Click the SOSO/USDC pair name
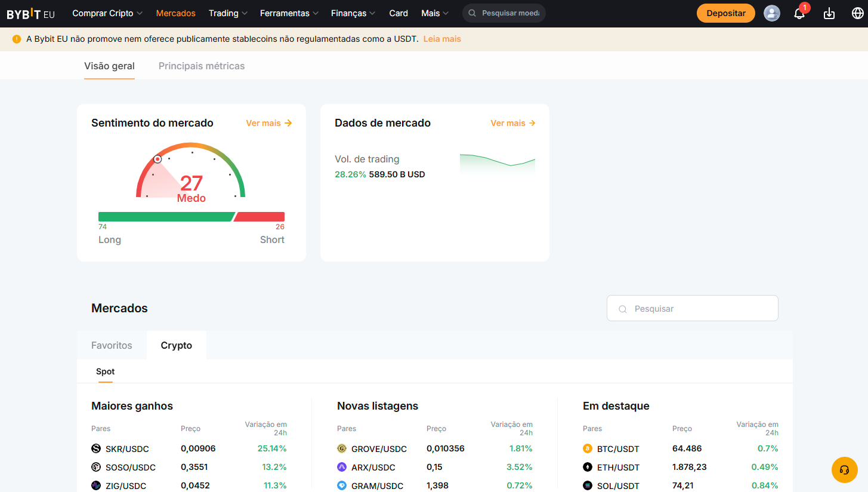Image resolution: width=868 pixels, height=492 pixels. point(131,468)
